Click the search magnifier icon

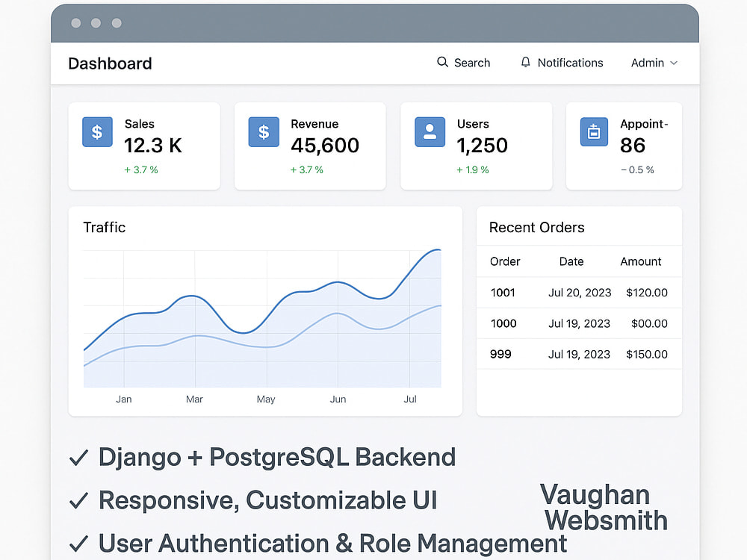[442, 63]
